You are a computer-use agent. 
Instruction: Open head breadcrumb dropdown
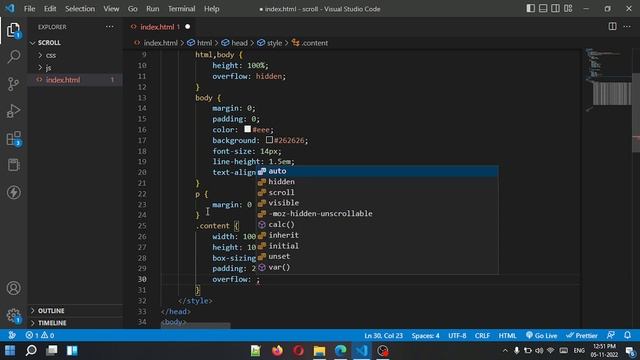235,43
